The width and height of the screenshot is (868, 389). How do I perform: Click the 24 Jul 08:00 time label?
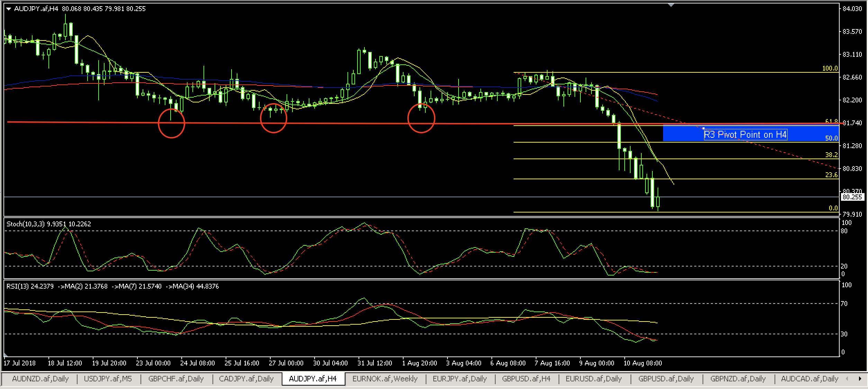[198, 363]
